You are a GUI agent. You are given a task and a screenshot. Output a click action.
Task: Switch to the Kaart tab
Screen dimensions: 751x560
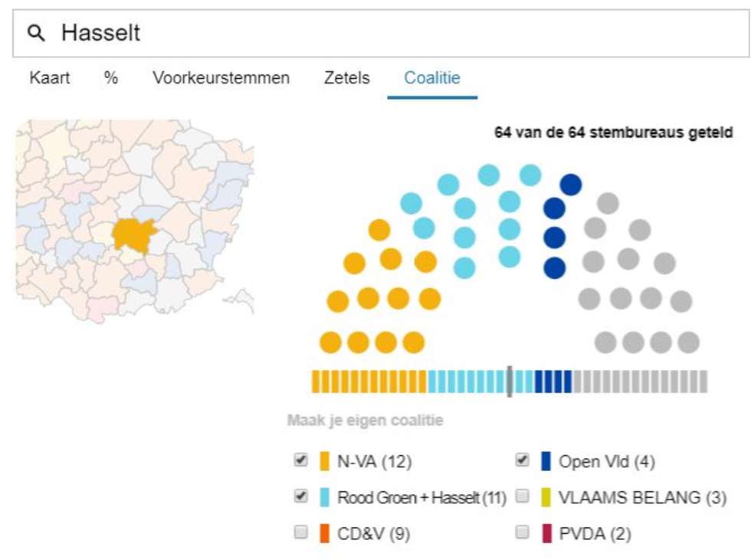pyautogui.click(x=49, y=78)
